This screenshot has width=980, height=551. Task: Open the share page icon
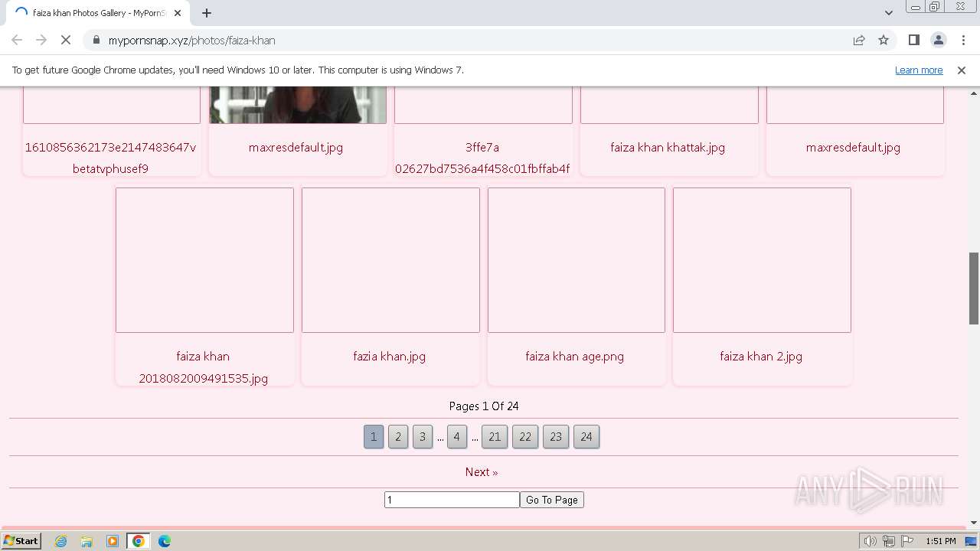(x=859, y=40)
